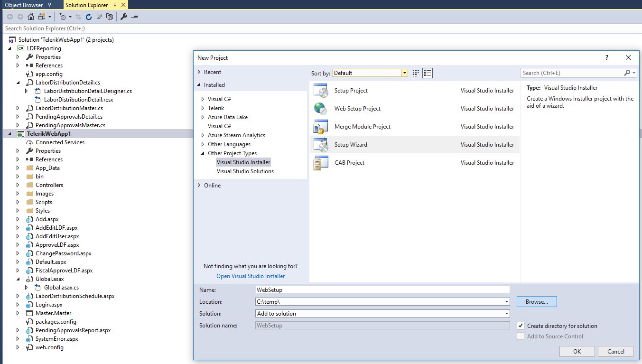Click the Collapse All icon in Solution Explorer
The height and width of the screenshot is (364, 642).
click(99, 17)
